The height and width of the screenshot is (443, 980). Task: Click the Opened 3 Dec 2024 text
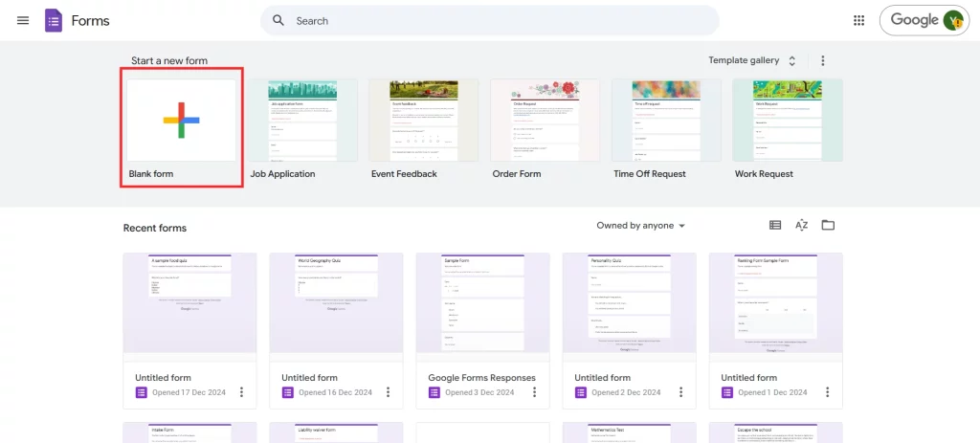point(480,392)
